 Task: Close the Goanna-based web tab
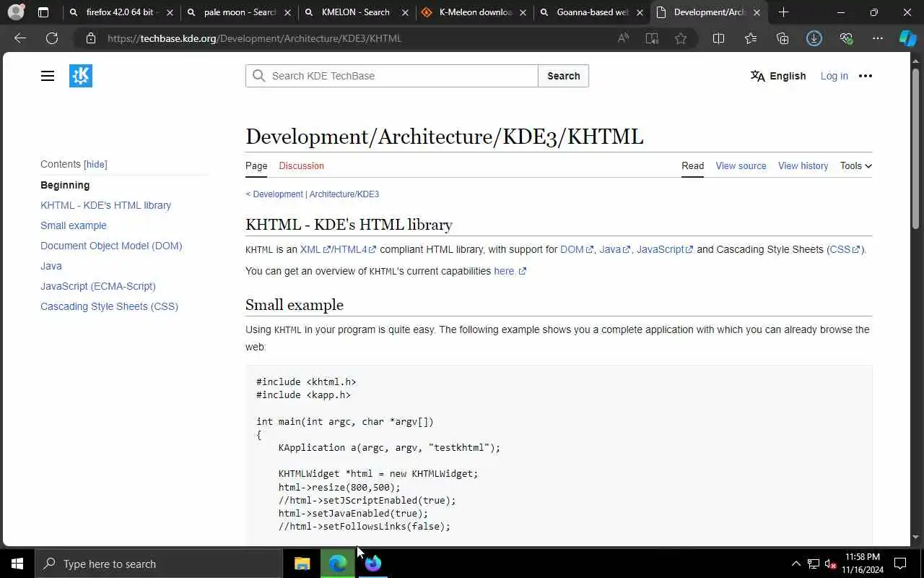[x=640, y=12]
